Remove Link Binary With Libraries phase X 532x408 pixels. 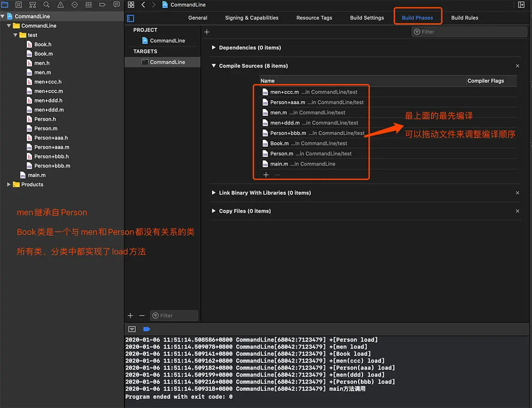[x=518, y=193]
